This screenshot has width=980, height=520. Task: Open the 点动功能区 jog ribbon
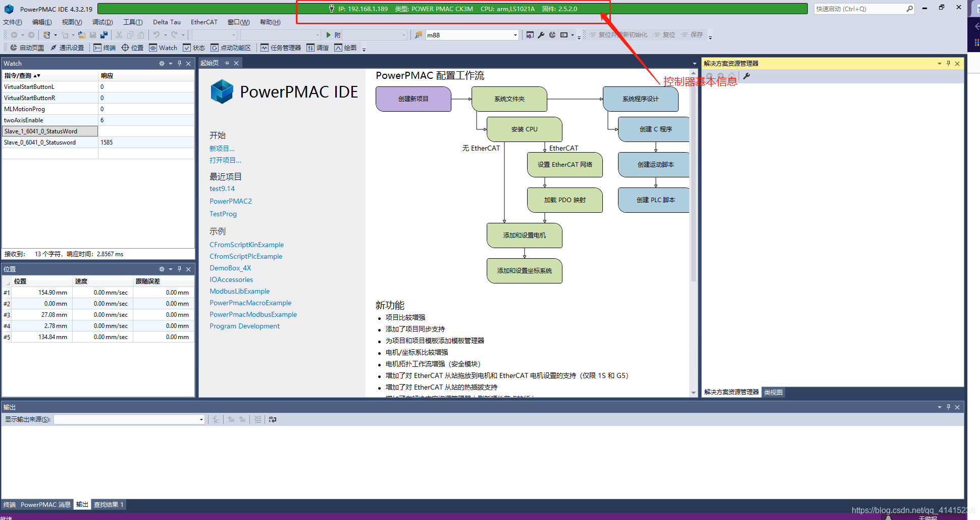click(231, 48)
